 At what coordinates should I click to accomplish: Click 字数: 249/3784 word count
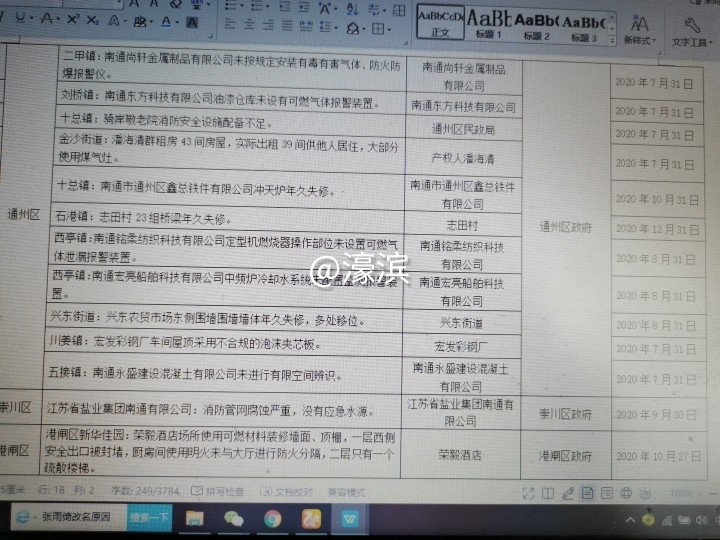[145, 491]
